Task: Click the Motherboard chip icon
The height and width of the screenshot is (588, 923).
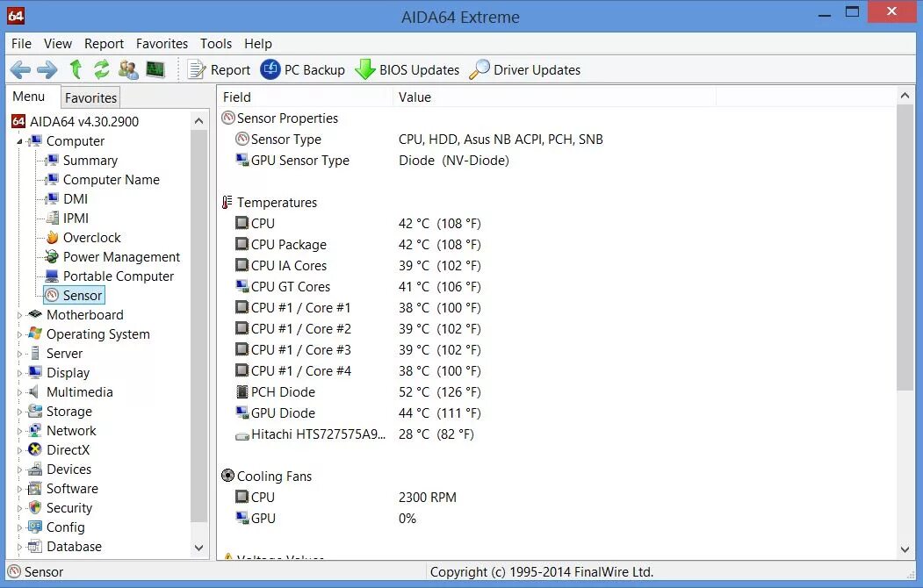Action: pos(35,314)
